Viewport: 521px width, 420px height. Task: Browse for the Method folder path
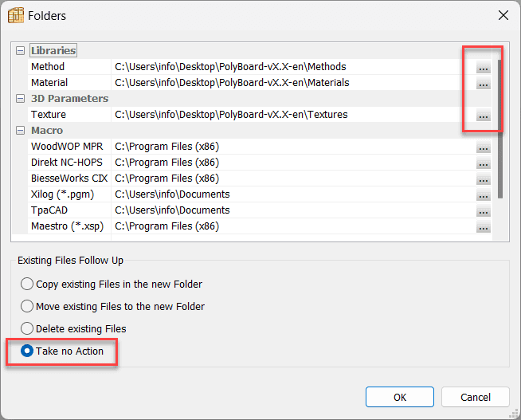(x=484, y=67)
